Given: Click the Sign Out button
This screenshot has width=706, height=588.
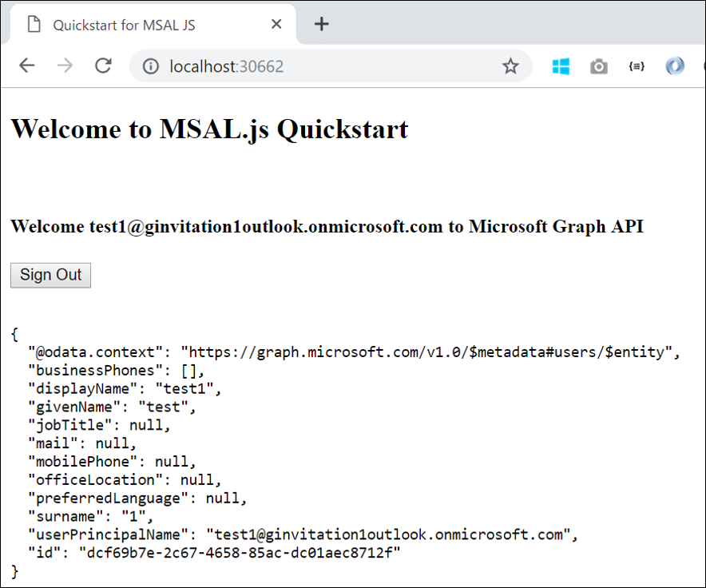Looking at the screenshot, I should click(51, 275).
